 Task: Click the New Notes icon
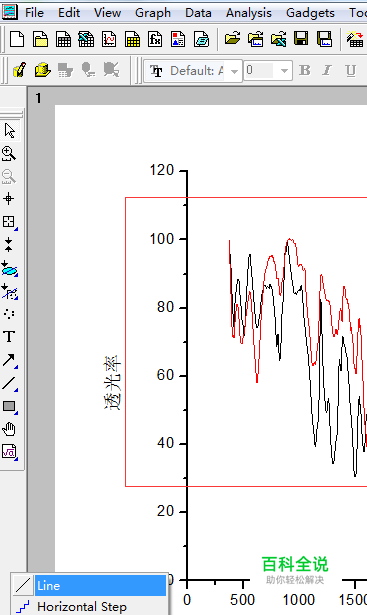pyautogui.click(x=201, y=39)
